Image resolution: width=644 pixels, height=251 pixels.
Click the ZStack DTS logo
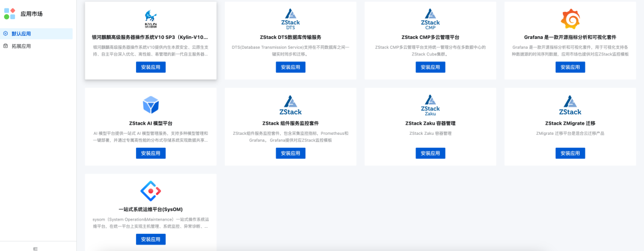(x=290, y=19)
